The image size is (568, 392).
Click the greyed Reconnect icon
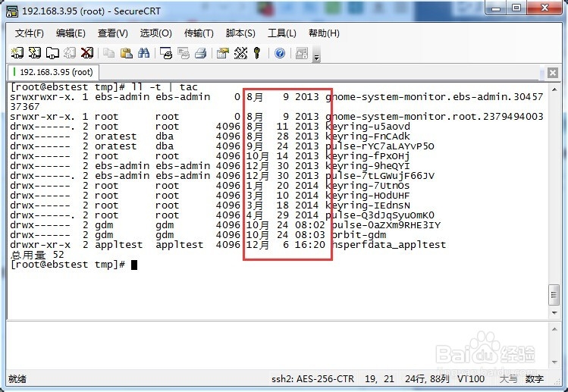[70, 53]
